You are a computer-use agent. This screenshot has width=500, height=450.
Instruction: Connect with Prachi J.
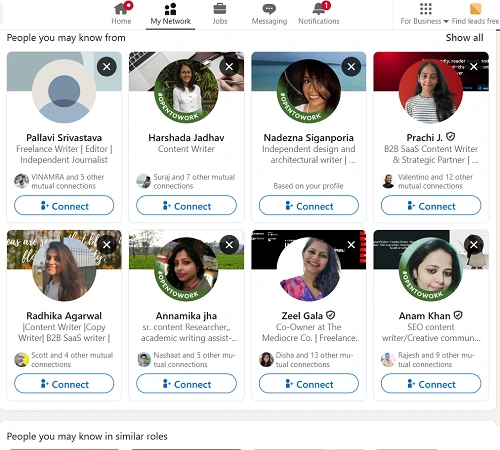tap(431, 205)
